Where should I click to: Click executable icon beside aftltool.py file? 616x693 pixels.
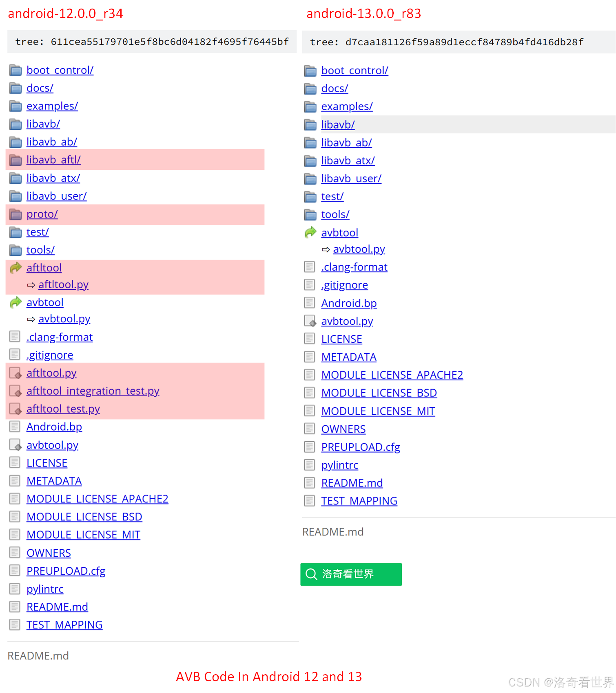click(x=16, y=373)
